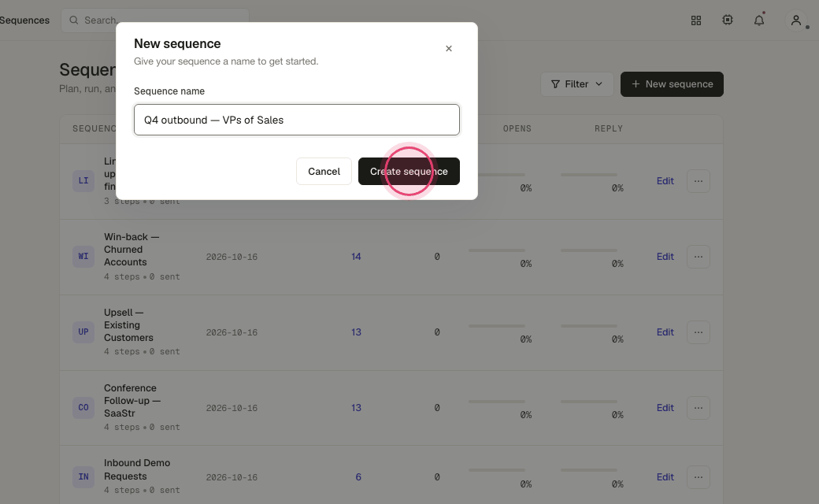Image resolution: width=819 pixels, height=504 pixels.
Task: Click the Sequences breadcrumb in top bar
Action: (x=24, y=20)
